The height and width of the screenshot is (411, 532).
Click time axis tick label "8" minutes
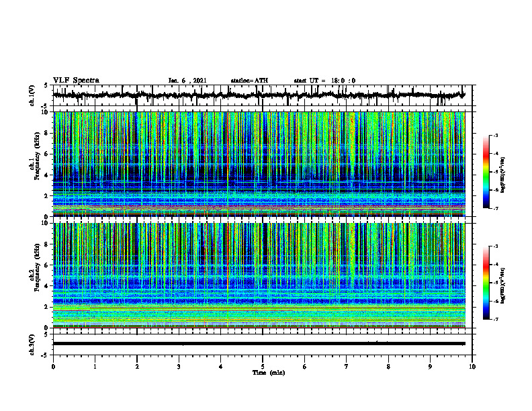click(x=388, y=367)
